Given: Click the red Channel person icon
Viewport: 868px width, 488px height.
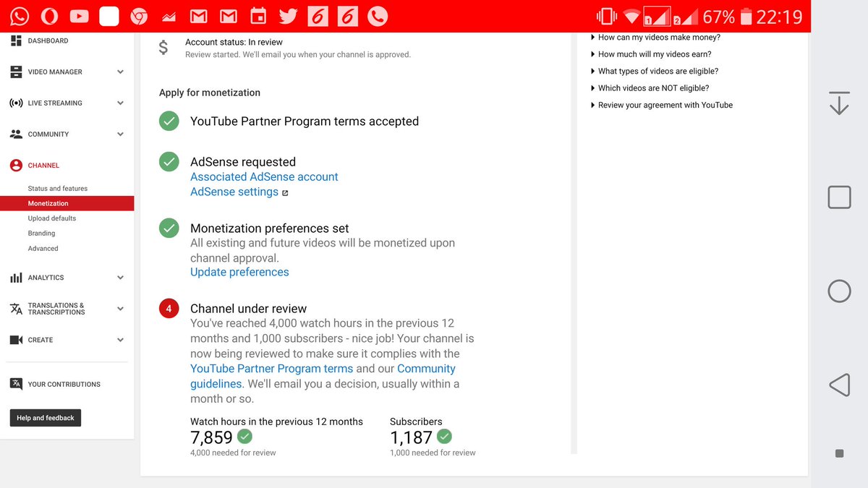Looking at the screenshot, I should [16, 166].
